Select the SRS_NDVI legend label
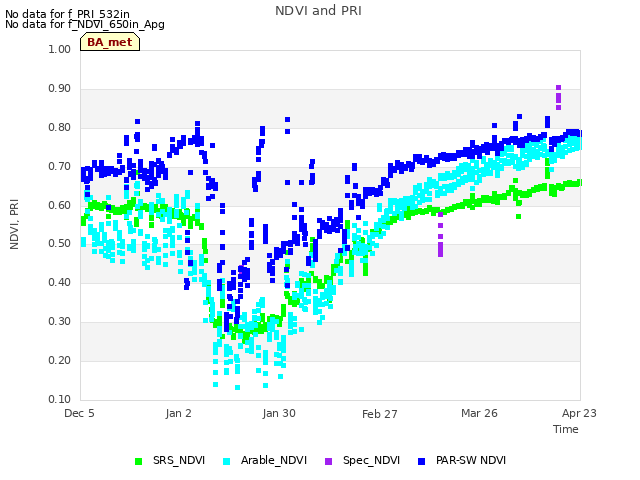640x480 pixels. (179, 460)
